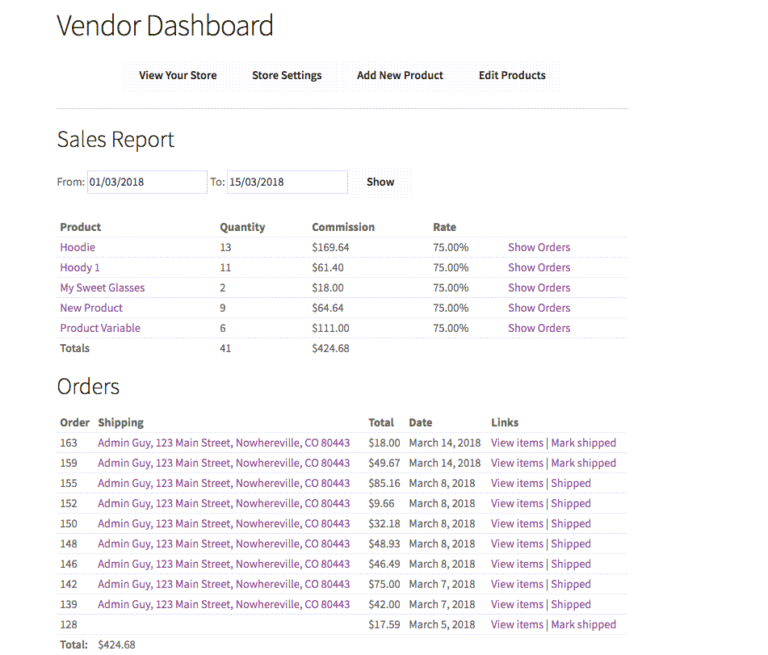Open shipping address of order 139
Screen dimensions: 768x655
[224, 604]
